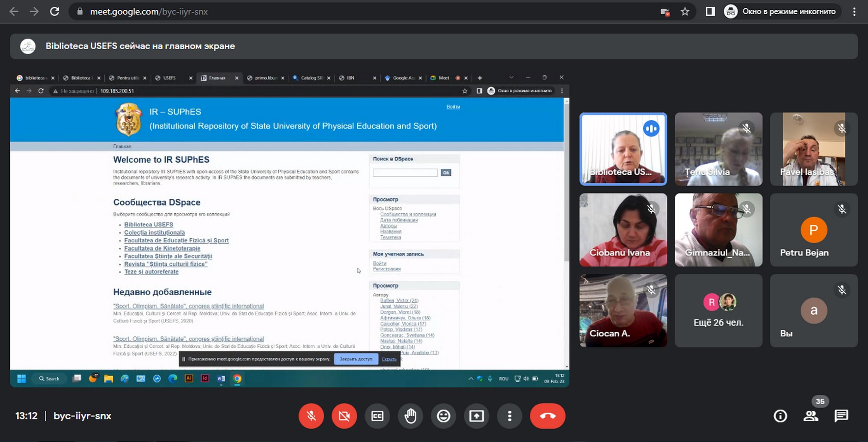Click the camera blocked icon in address bar

coord(665,12)
